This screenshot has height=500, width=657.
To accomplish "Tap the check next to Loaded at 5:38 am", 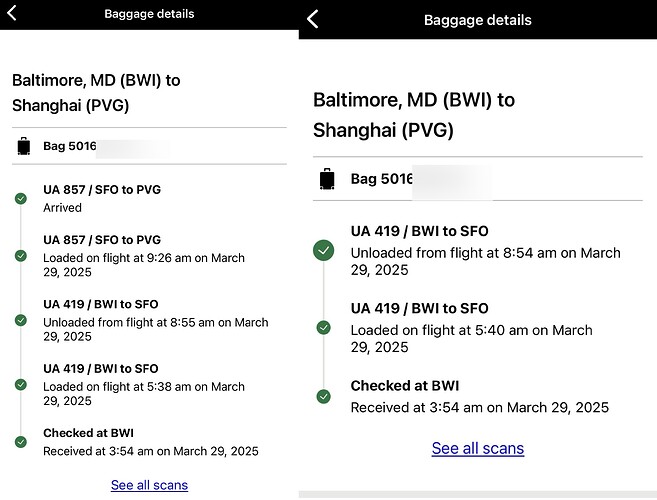I will pos(21,384).
